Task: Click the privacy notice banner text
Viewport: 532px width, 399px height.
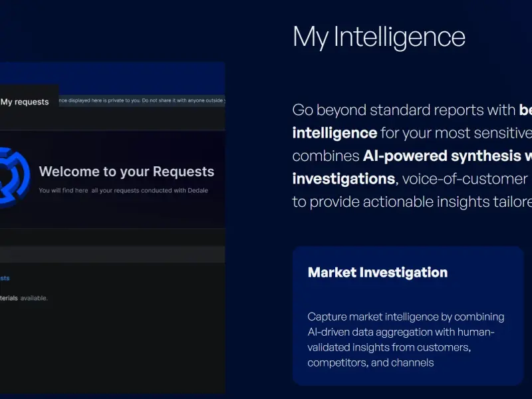Action: [142, 100]
